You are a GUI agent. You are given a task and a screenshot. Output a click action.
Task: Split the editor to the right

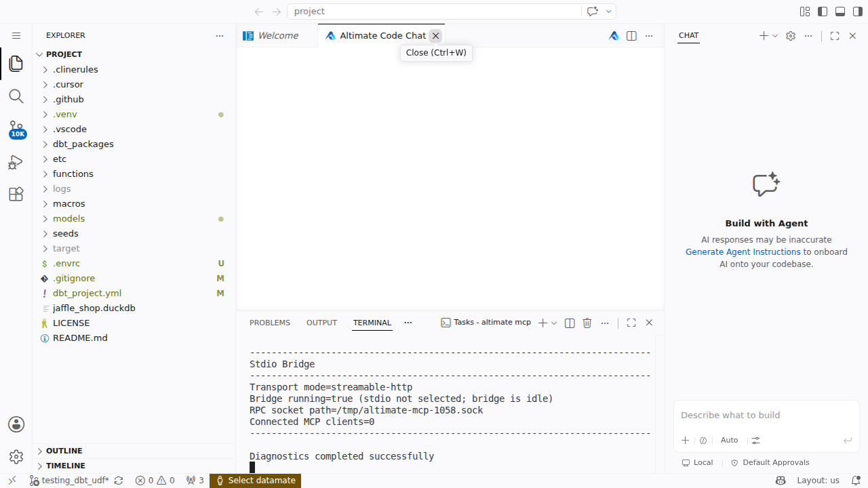tap(631, 36)
